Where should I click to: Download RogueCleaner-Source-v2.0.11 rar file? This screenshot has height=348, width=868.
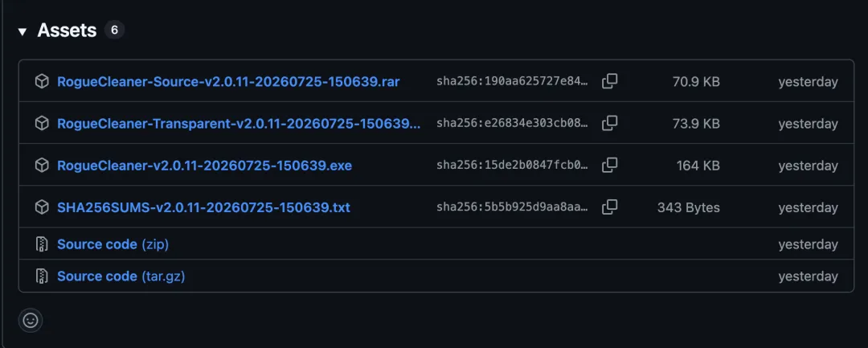tap(228, 82)
